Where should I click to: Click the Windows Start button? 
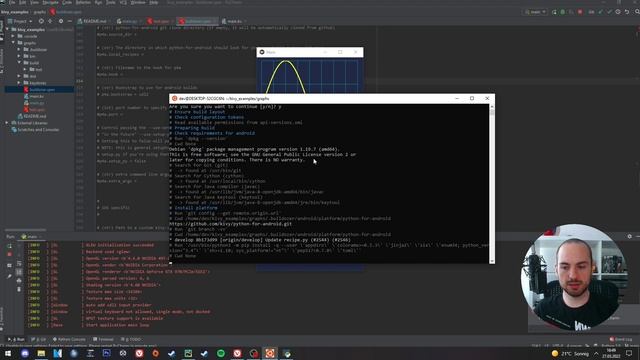tap(8, 353)
